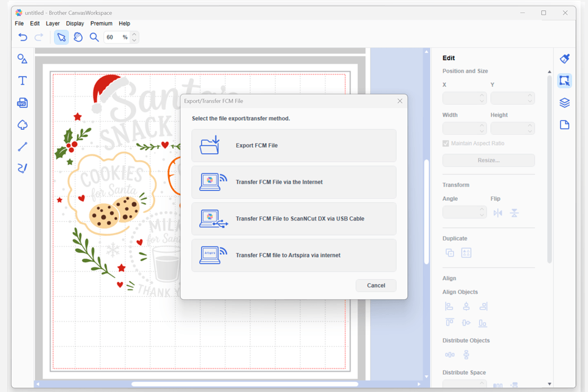Click the Undo arrow icon
588x392 pixels.
click(23, 37)
